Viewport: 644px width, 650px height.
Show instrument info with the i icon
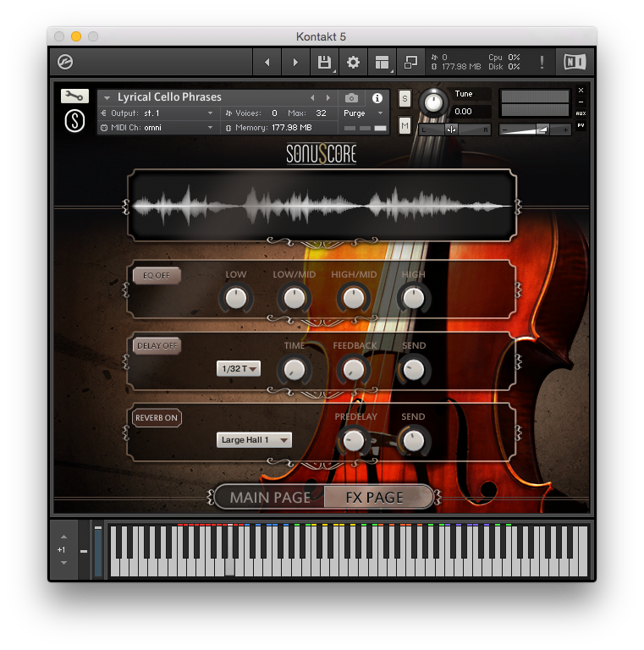point(377,98)
